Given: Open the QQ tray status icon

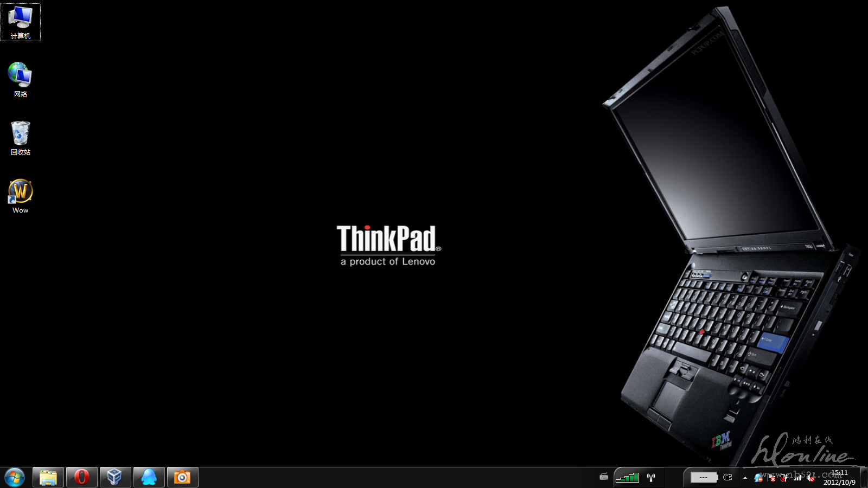Looking at the screenshot, I should pyautogui.click(x=758, y=478).
